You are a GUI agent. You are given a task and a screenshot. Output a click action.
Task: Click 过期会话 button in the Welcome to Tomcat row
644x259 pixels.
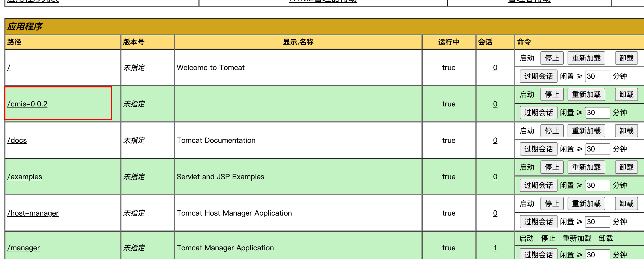click(x=539, y=76)
